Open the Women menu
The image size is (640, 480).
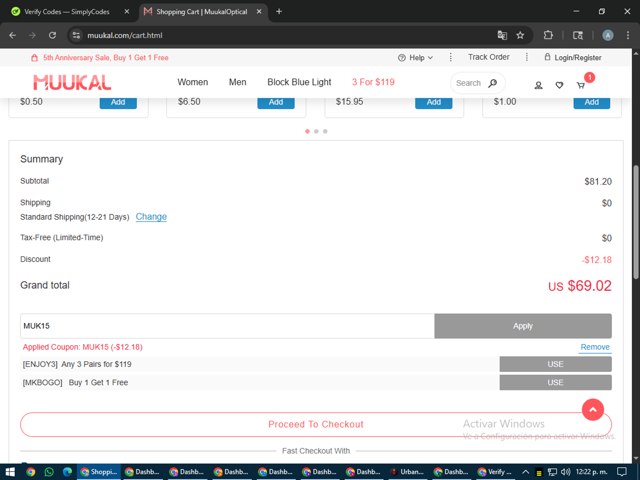[193, 82]
